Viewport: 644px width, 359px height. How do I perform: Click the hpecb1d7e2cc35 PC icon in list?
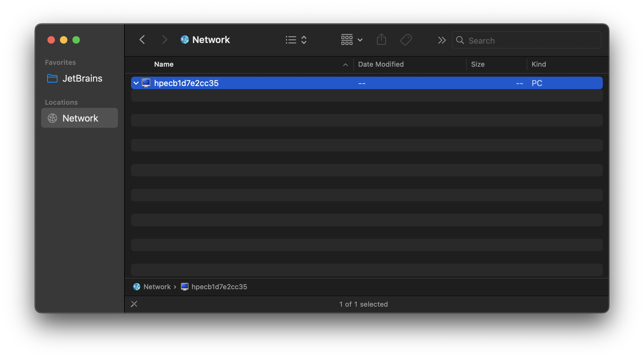(146, 83)
